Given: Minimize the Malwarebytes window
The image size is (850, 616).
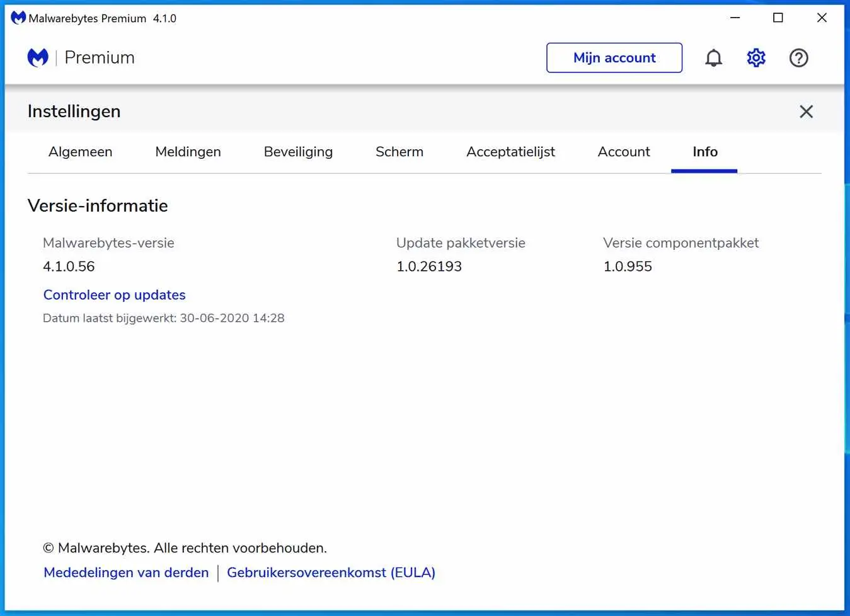Looking at the screenshot, I should click(x=735, y=18).
